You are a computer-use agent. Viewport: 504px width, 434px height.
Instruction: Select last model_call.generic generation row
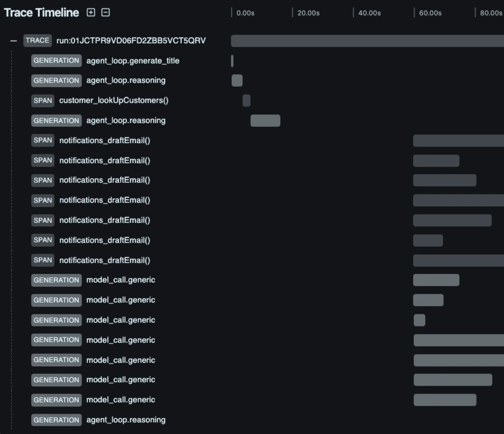(120, 400)
